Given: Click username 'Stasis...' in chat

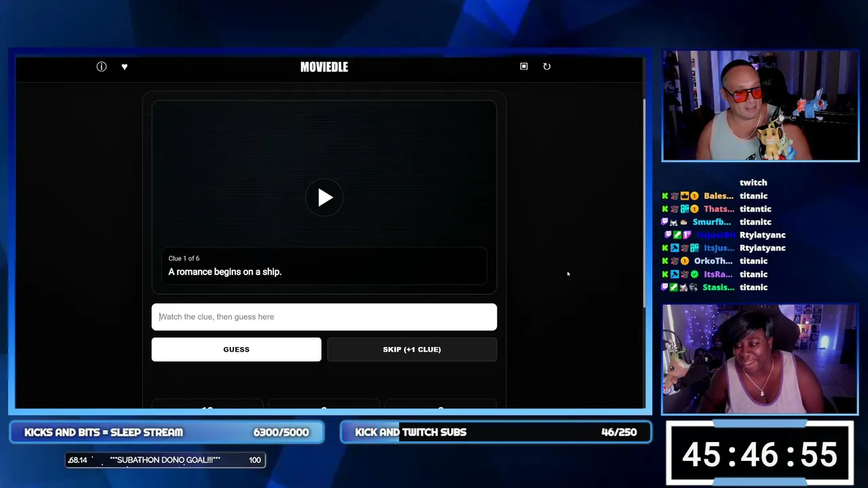Looking at the screenshot, I should pos(718,287).
